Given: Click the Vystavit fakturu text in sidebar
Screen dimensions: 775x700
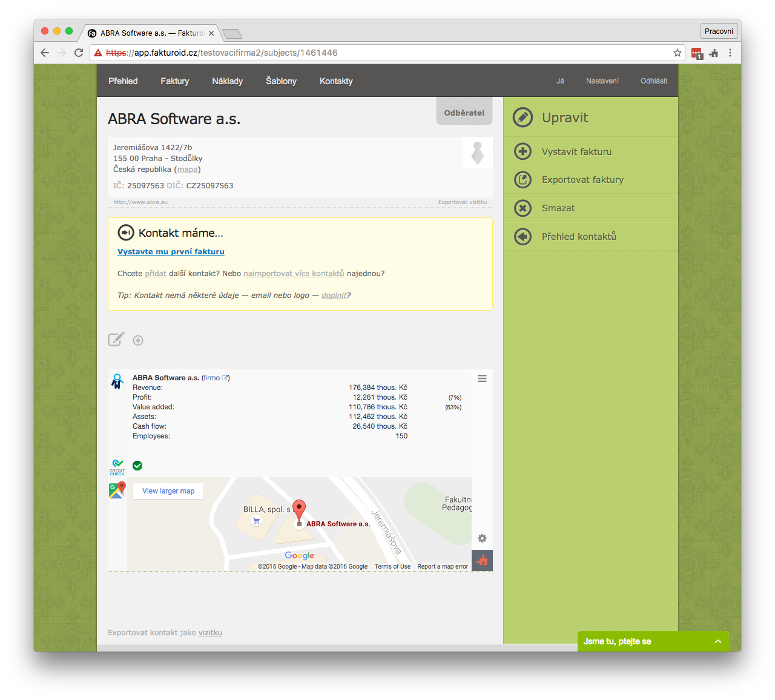Looking at the screenshot, I should (576, 152).
